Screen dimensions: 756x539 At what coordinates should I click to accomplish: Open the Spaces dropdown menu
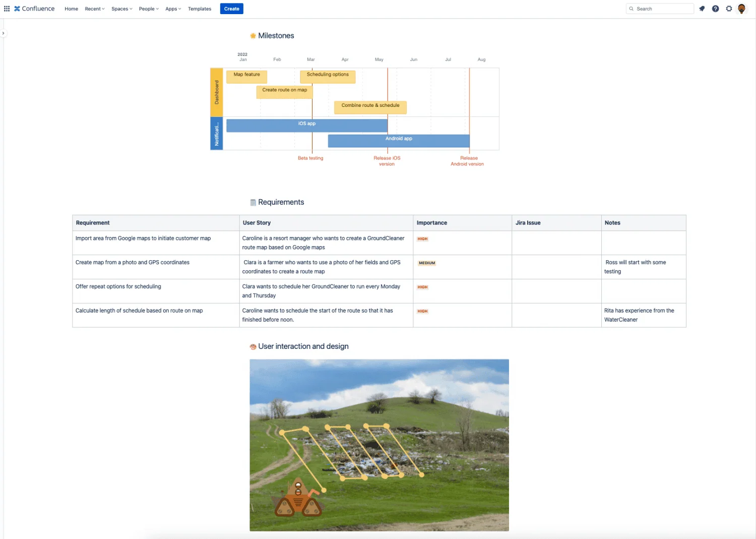coord(121,9)
